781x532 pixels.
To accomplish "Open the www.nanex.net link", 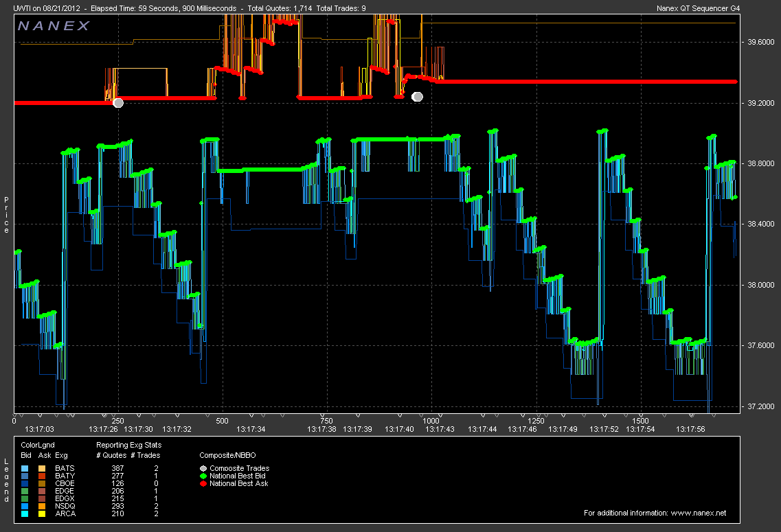I will pyautogui.click(x=699, y=513).
